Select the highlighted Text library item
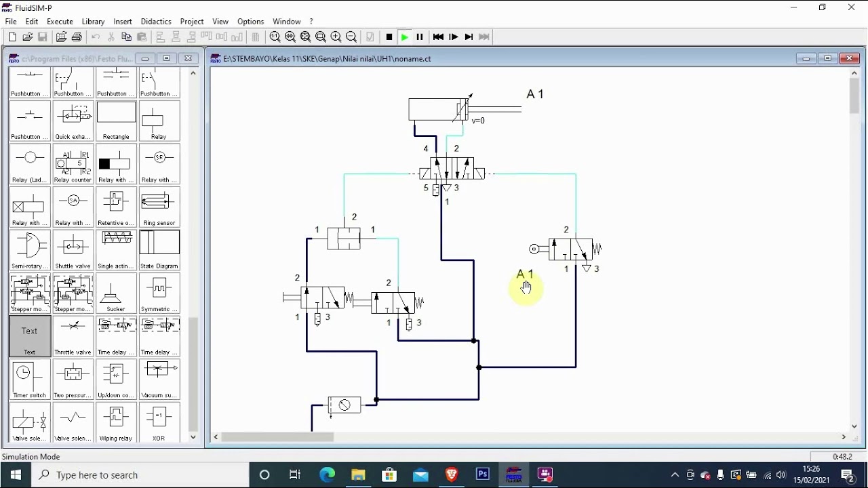Image resolution: width=868 pixels, height=488 pixels. tap(30, 336)
